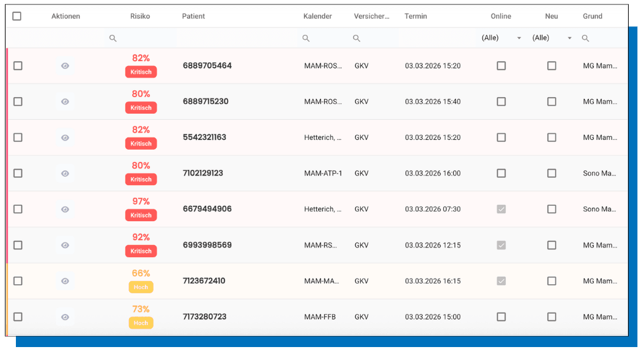Click the eye icon for patient 6889705464
Screen dimensions: 644x355
pyautogui.click(x=65, y=66)
